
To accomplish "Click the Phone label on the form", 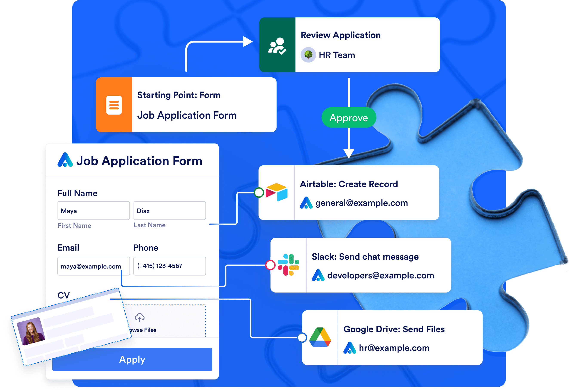I will (146, 248).
